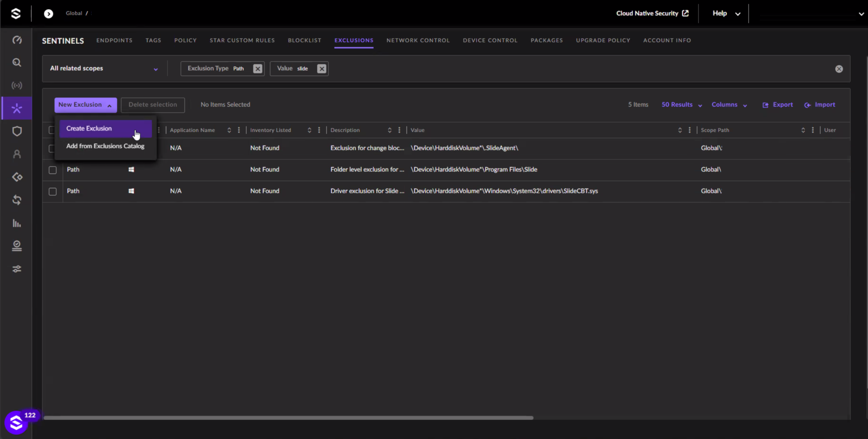The width and height of the screenshot is (868, 439).
Task: Open Value column options dots
Action: click(x=690, y=130)
